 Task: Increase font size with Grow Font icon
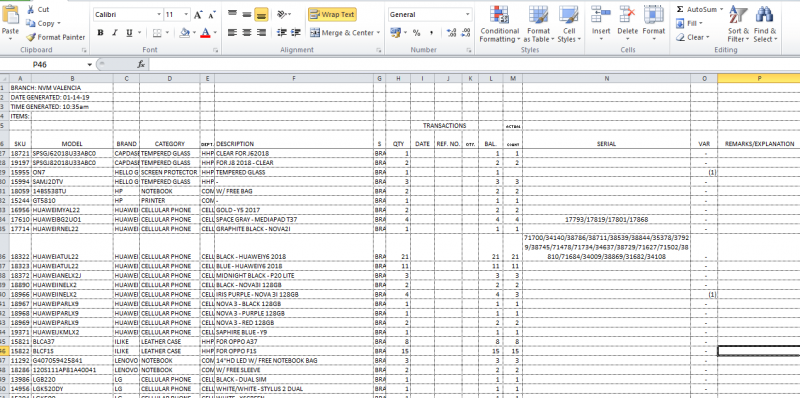(198, 15)
